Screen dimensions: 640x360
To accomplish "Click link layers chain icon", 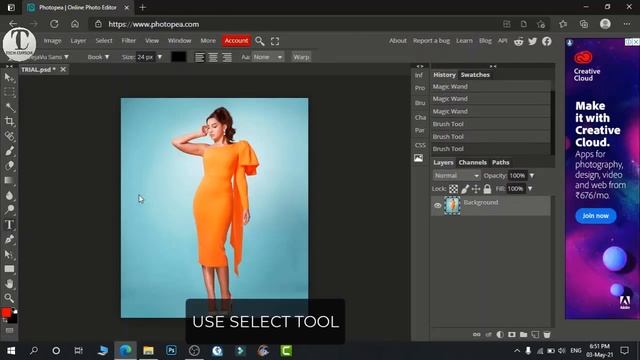I will 476,335.
